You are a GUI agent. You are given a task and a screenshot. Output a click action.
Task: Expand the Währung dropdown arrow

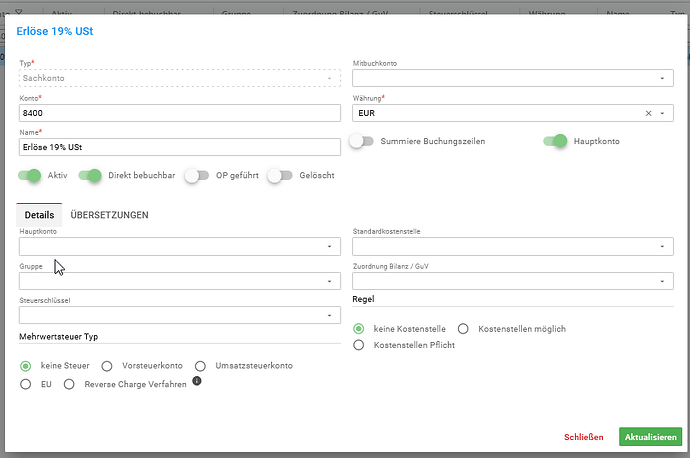pos(662,114)
